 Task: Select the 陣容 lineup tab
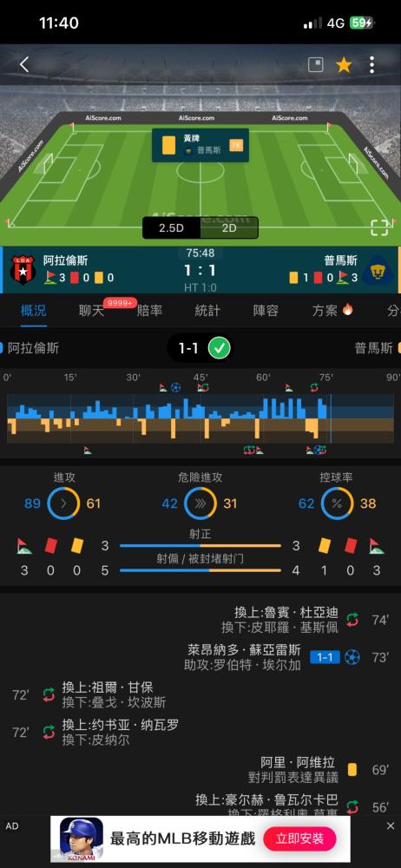click(266, 311)
